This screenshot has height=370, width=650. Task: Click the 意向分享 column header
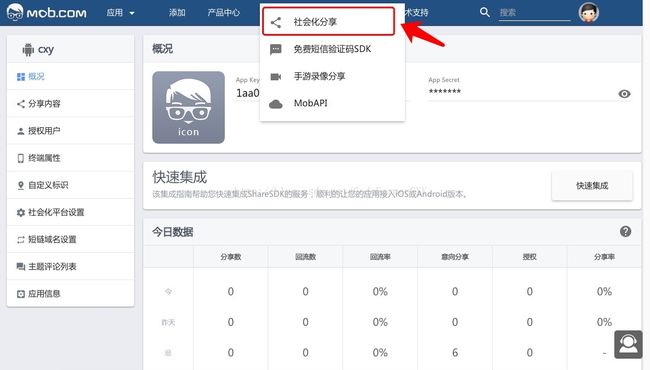455,257
